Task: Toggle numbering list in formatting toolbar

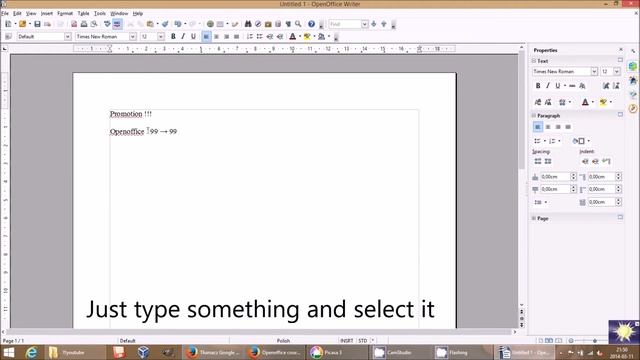Action: (x=249, y=37)
